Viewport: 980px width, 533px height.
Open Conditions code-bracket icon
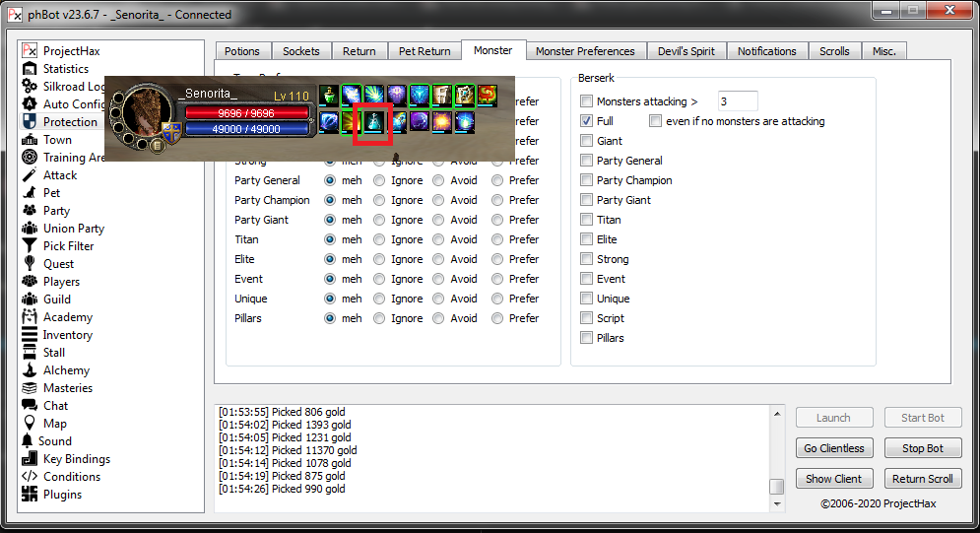(x=30, y=477)
